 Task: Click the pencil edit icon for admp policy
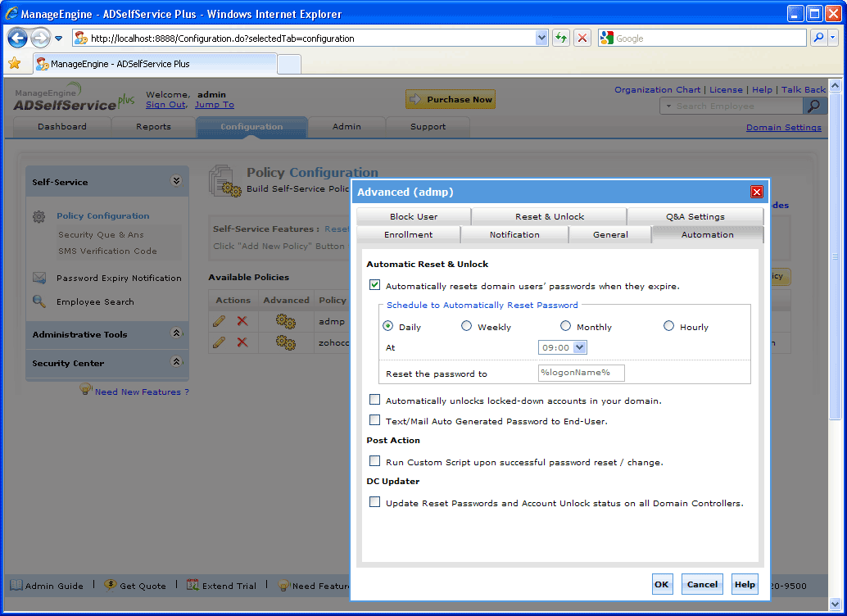click(x=219, y=321)
